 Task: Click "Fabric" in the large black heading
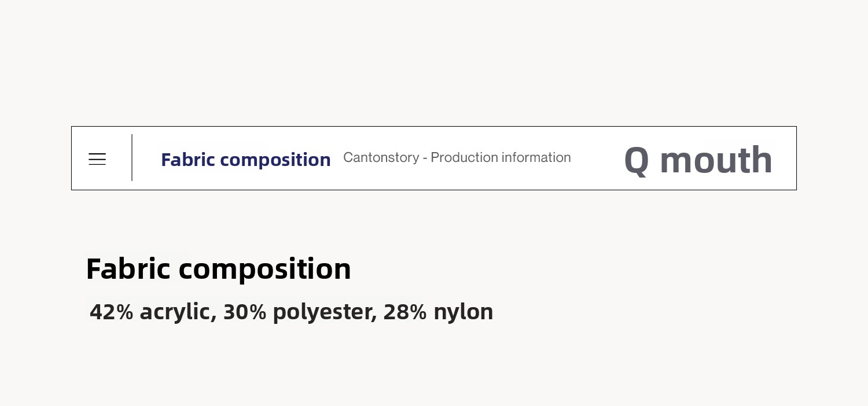click(128, 269)
